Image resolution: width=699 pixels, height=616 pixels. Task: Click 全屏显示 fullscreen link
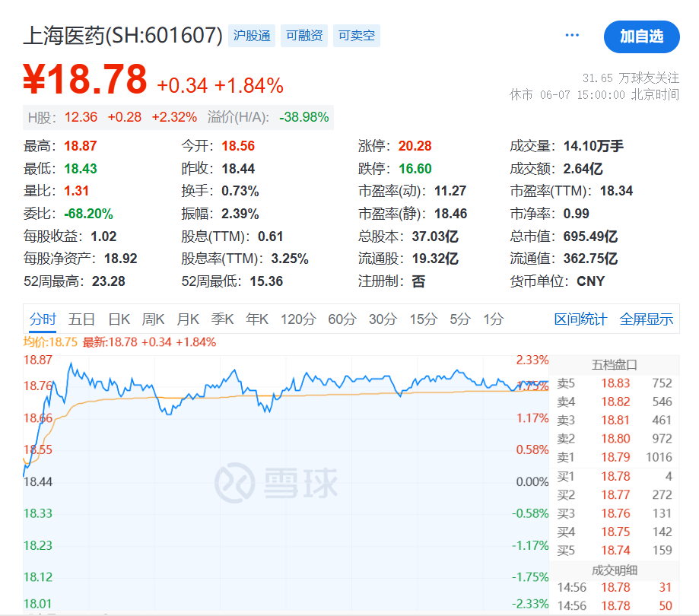[647, 319]
